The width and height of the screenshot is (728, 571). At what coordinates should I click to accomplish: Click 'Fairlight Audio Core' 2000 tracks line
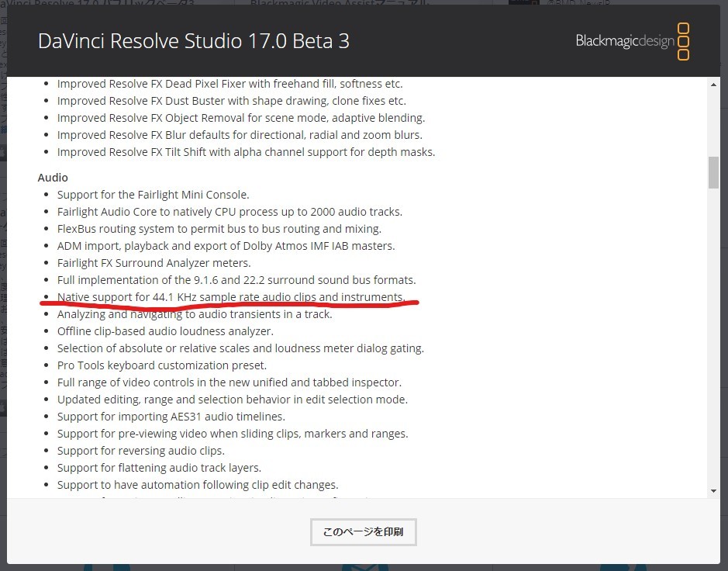click(x=229, y=212)
